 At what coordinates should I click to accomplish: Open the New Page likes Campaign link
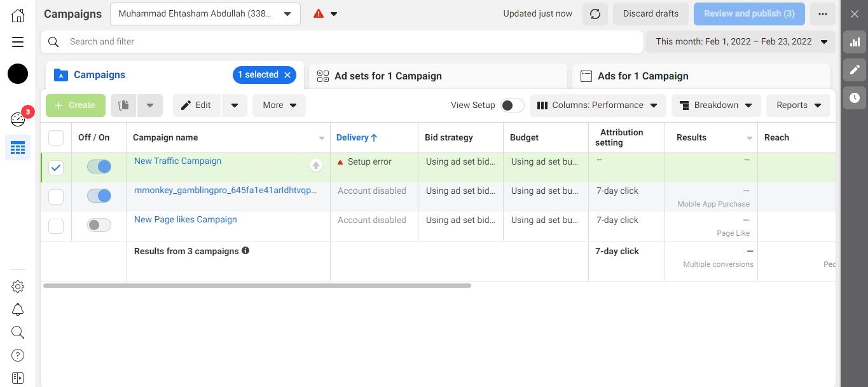(186, 220)
